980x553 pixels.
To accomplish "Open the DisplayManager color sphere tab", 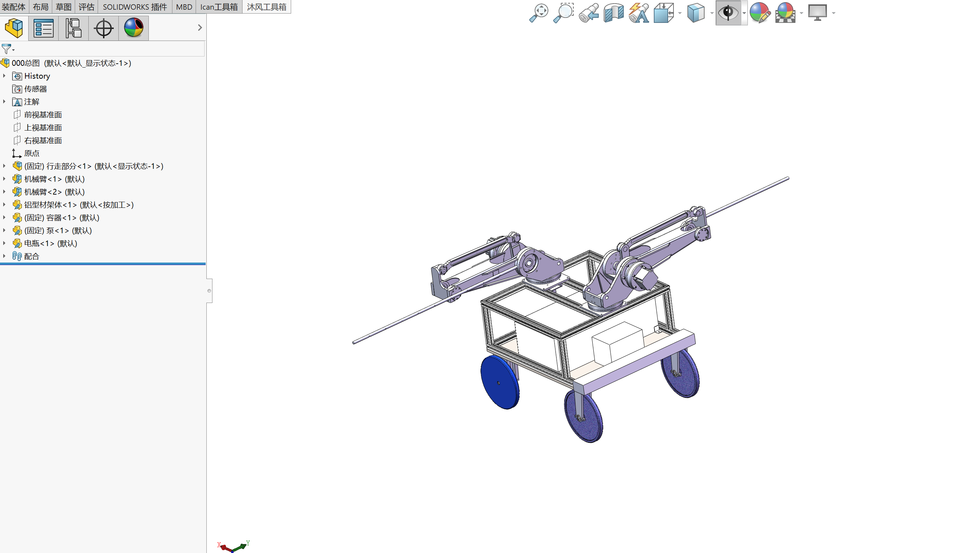I will [133, 28].
